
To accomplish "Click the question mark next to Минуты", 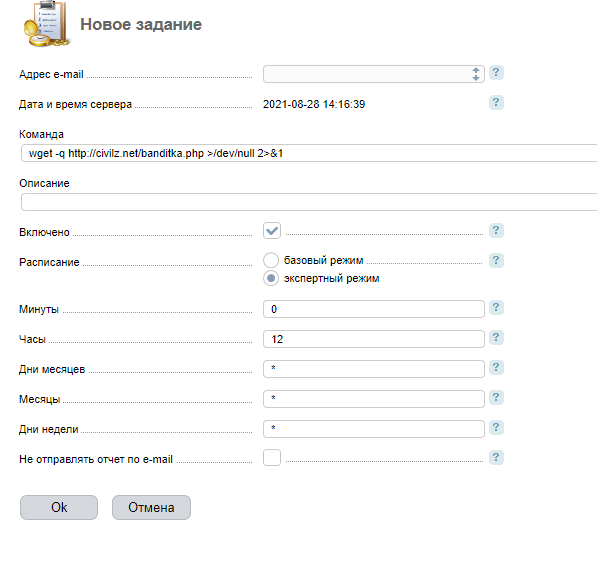I will coord(496,307).
